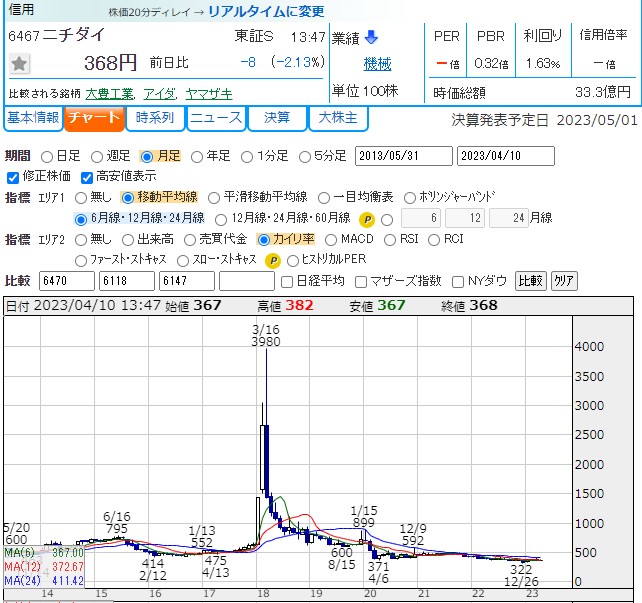Image resolution: width=642 pixels, height=603 pixels.
Task: Toggle the 高安値表示 checkbox
Action: pyautogui.click(x=87, y=178)
